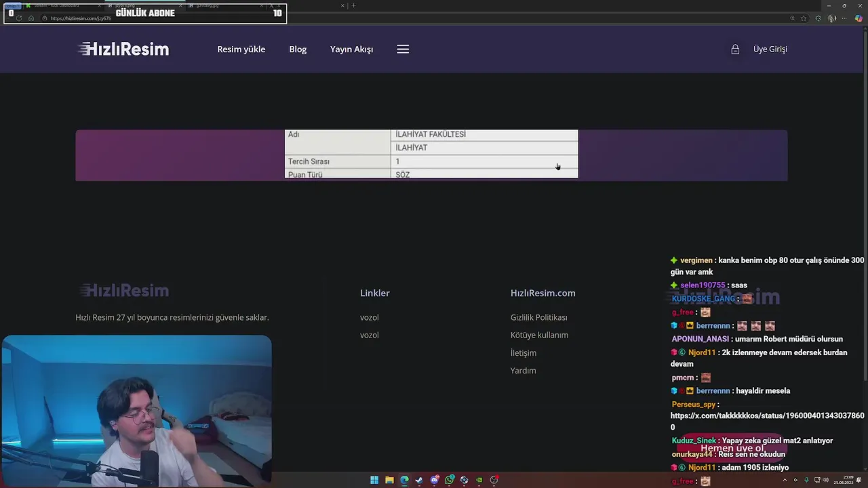This screenshot has width=868, height=488.
Task: Click the Linkler footer heading
Action: (374, 293)
